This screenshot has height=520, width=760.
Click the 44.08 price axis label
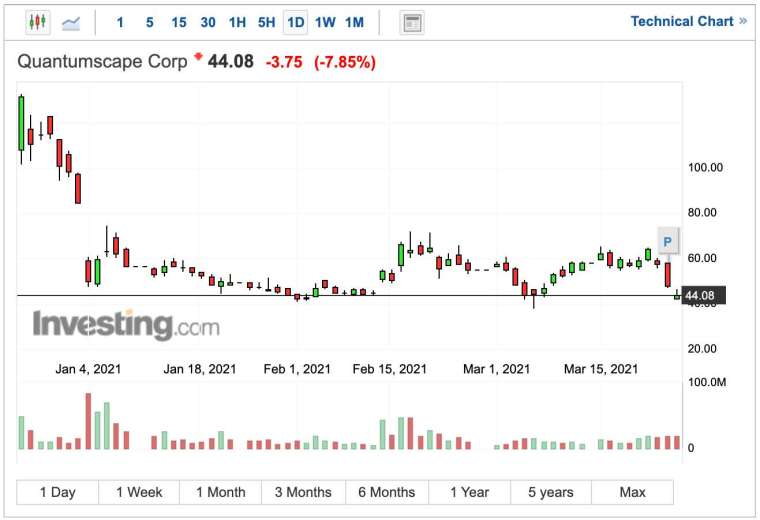point(703,295)
